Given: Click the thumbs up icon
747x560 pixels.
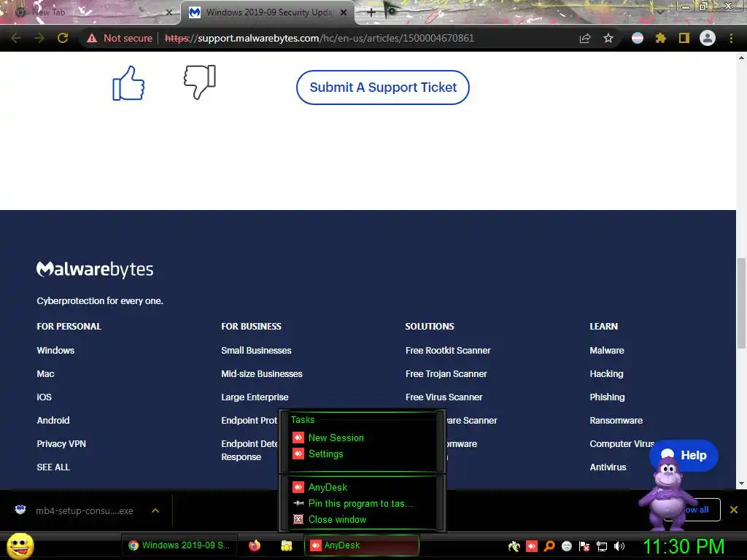Looking at the screenshot, I should 128,83.
